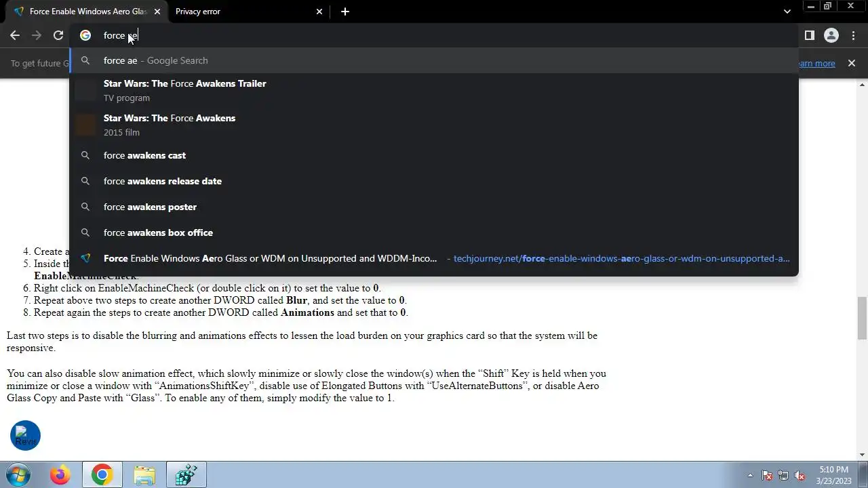Select 'force awakens box office' suggestion
868x488 pixels.
coord(434,232)
